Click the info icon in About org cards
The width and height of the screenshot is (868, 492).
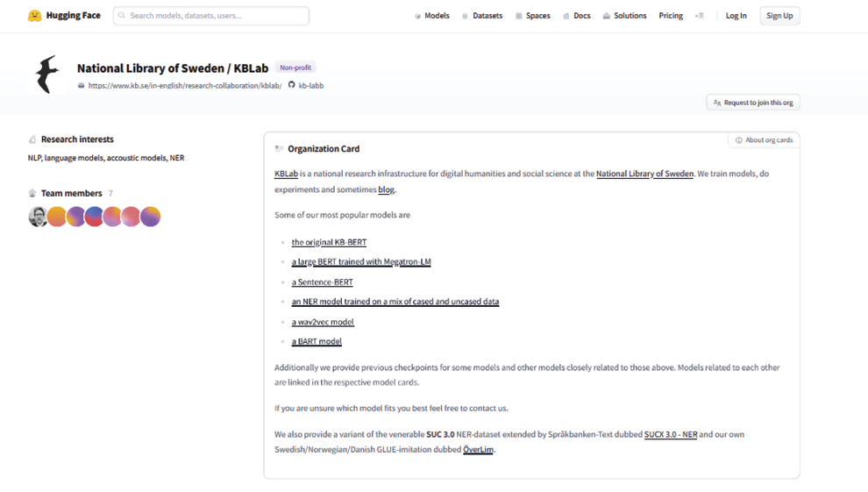click(x=738, y=140)
